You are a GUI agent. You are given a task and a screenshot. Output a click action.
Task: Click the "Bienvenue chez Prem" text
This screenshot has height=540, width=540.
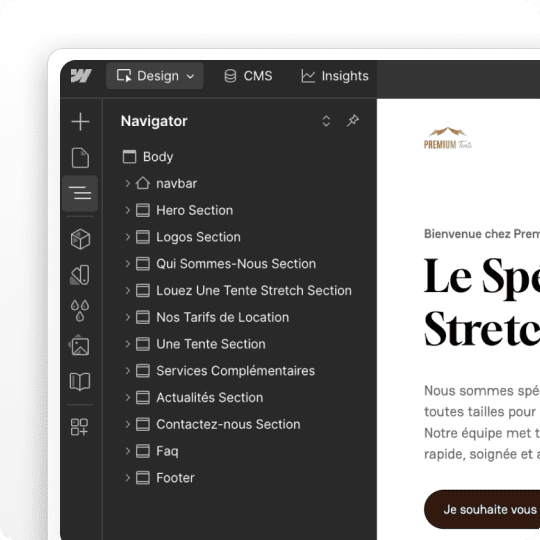click(x=482, y=234)
